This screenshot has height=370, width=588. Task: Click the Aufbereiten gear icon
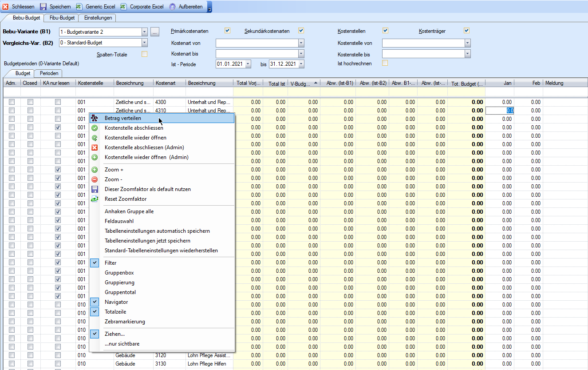tap(172, 7)
